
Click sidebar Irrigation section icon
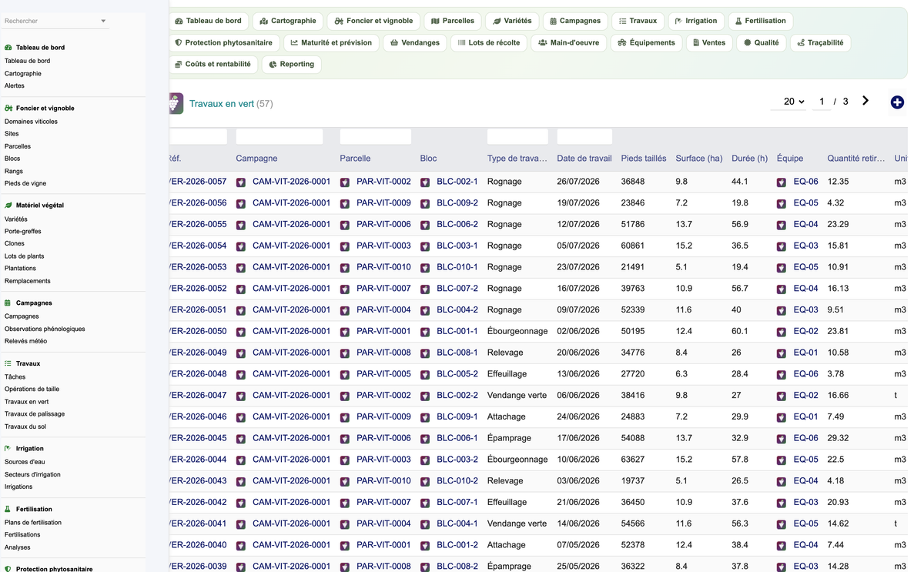click(x=8, y=448)
